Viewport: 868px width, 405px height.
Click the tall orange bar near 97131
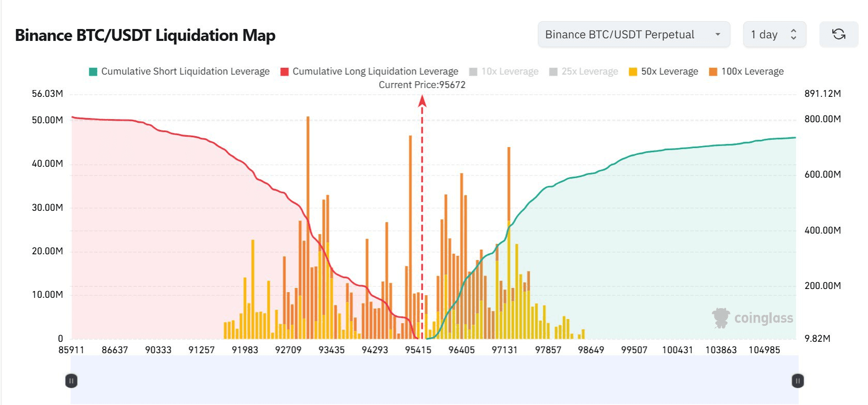pyautogui.click(x=509, y=184)
